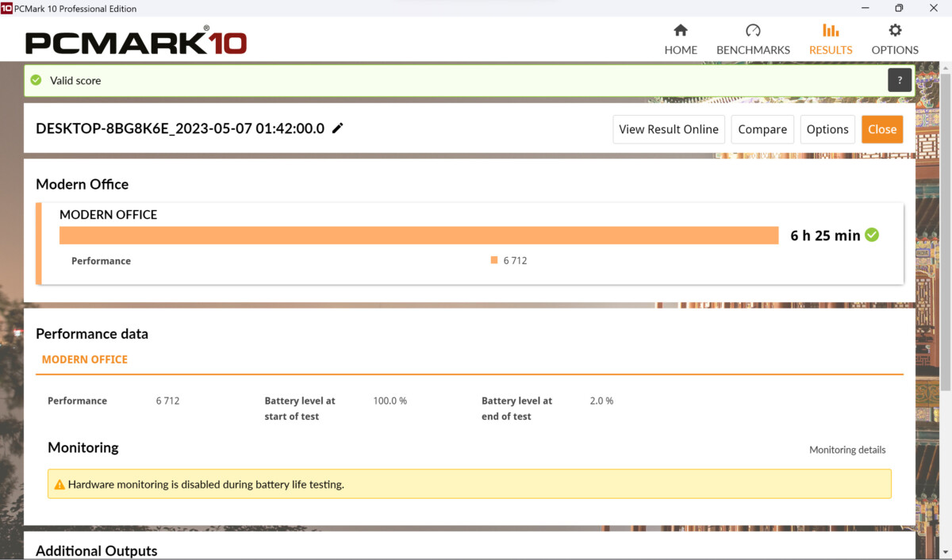Click the MODERN OFFICE result card title
Image resolution: width=952 pixels, height=560 pixels.
click(x=109, y=214)
